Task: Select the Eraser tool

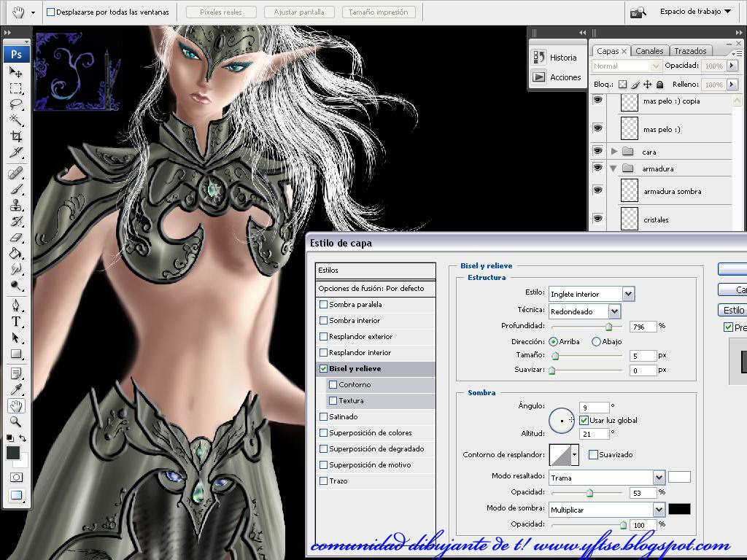Action: click(x=16, y=237)
